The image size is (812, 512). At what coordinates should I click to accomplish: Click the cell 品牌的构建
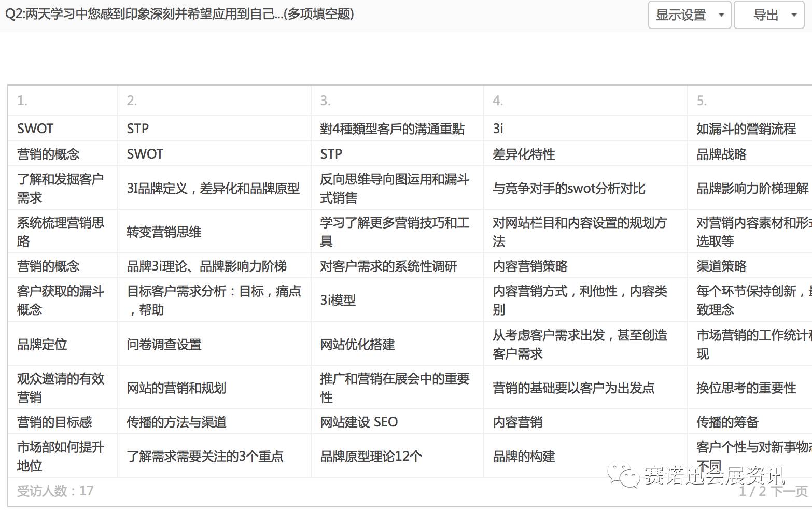pyautogui.click(x=585, y=456)
